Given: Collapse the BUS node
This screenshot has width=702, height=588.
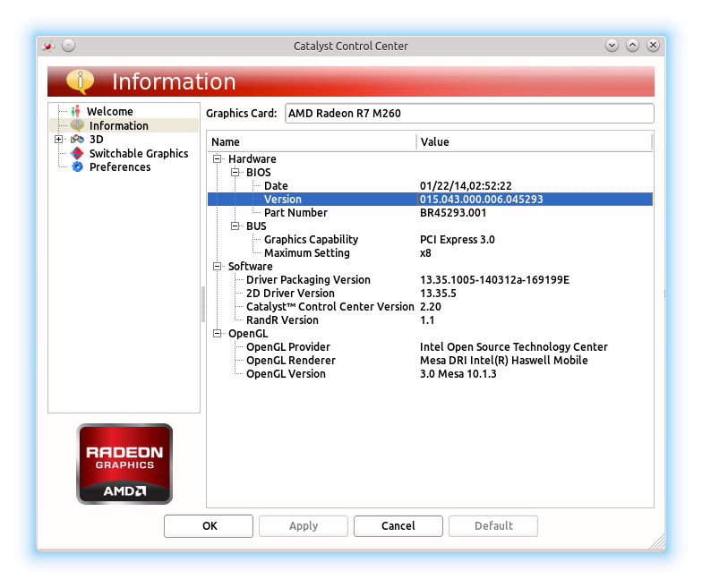Looking at the screenshot, I should click(235, 226).
